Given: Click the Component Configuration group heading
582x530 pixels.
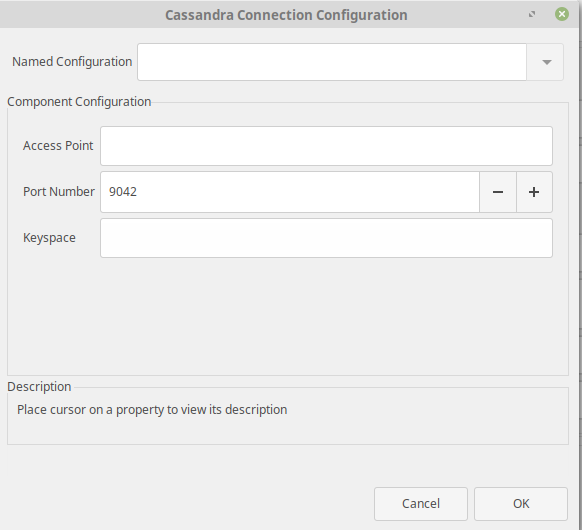Looking at the screenshot, I should tap(79, 102).
